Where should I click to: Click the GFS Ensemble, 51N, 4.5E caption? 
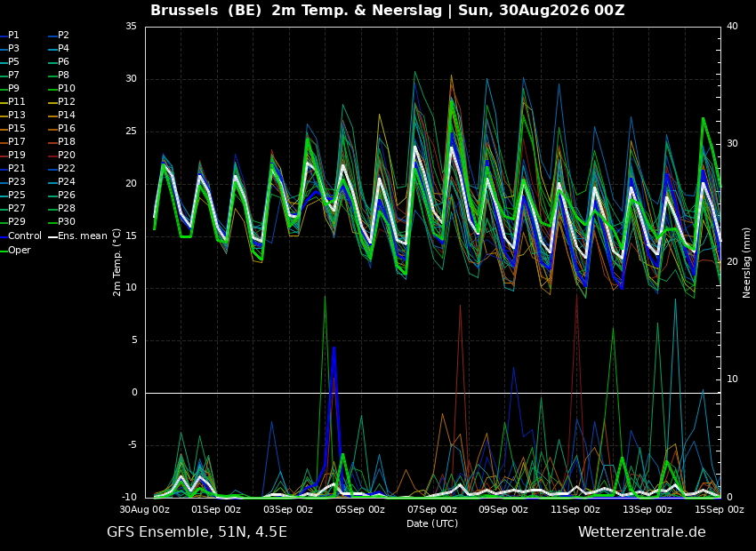(x=197, y=532)
